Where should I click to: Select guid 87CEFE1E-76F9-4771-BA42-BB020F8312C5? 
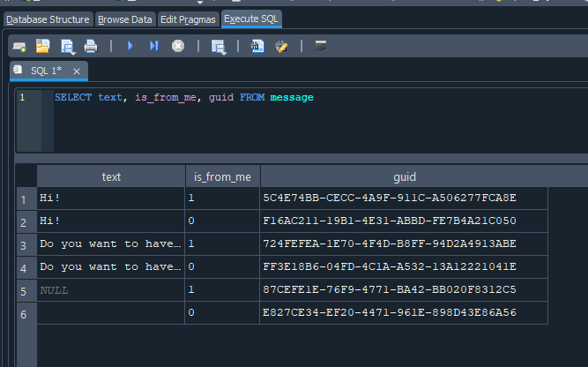pyautogui.click(x=404, y=289)
